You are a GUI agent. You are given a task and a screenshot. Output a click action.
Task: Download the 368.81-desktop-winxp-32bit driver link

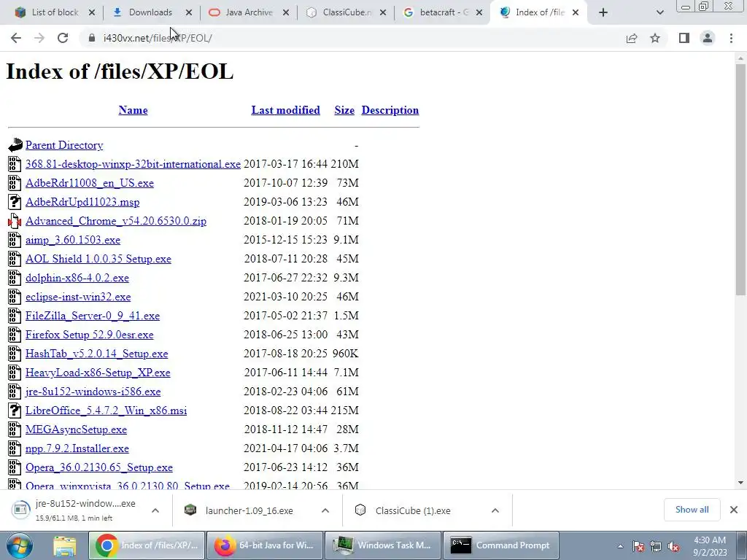pyautogui.click(x=133, y=164)
